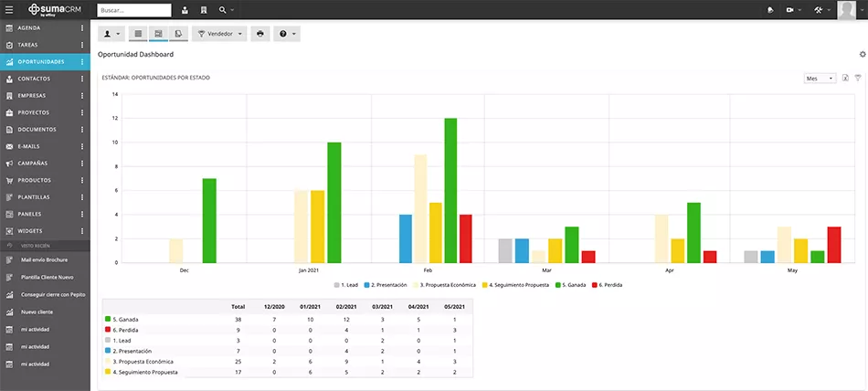Click the contact icon in top bar
Image resolution: width=868 pixels, height=391 pixels.
tap(185, 10)
